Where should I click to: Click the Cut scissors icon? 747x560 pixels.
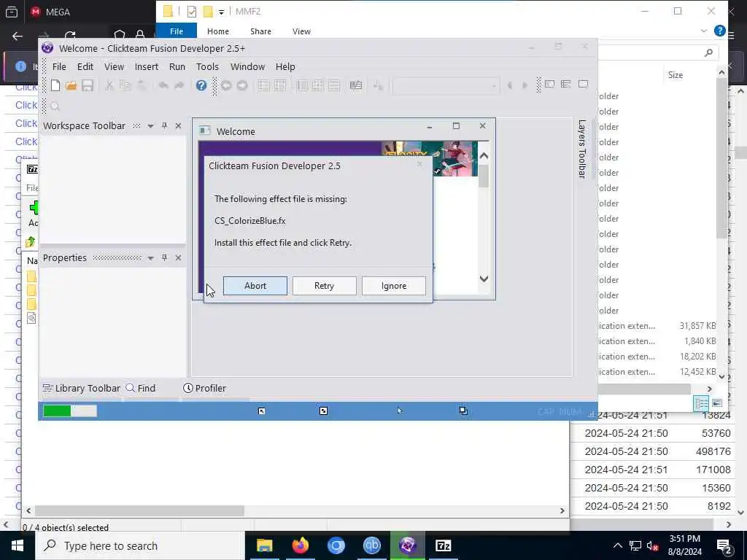(x=109, y=85)
